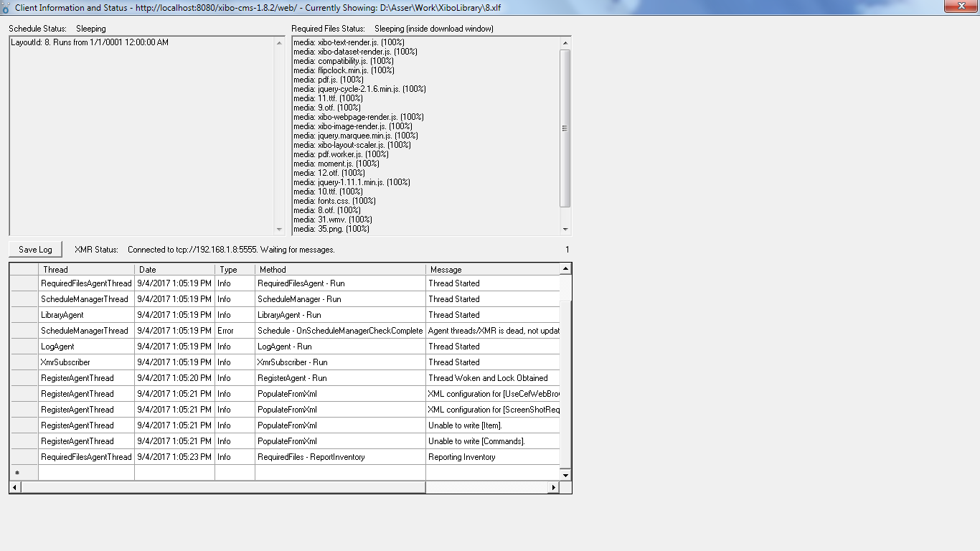Click the LogAgent thread cell
This screenshot has height=551, width=980.
pyautogui.click(x=87, y=347)
